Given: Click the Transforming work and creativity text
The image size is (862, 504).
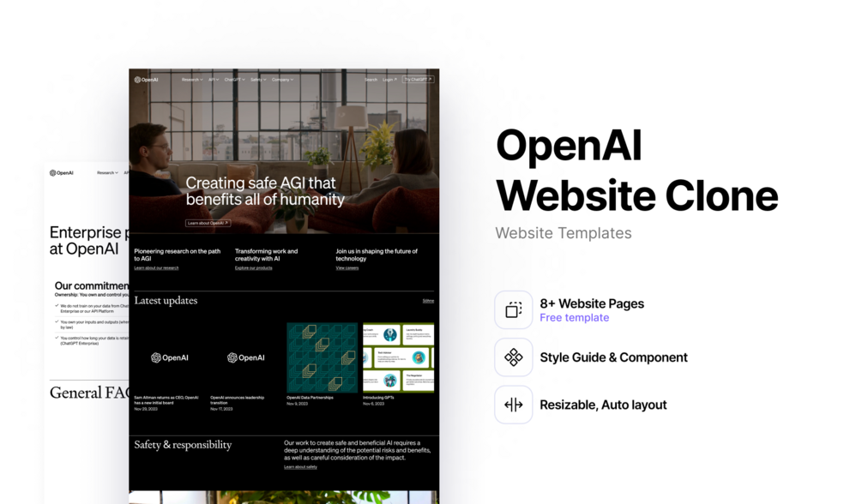Looking at the screenshot, I should tap(266, 255).
